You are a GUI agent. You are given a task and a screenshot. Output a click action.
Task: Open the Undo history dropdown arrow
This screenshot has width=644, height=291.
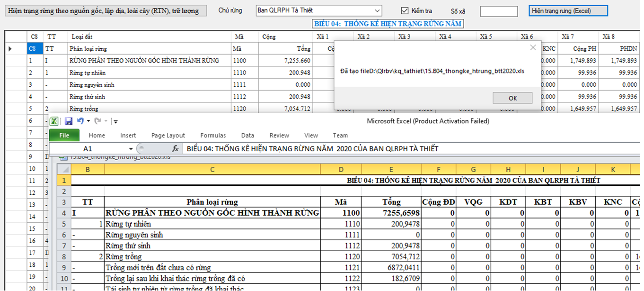pyautogui.click(x=88, y=121)
